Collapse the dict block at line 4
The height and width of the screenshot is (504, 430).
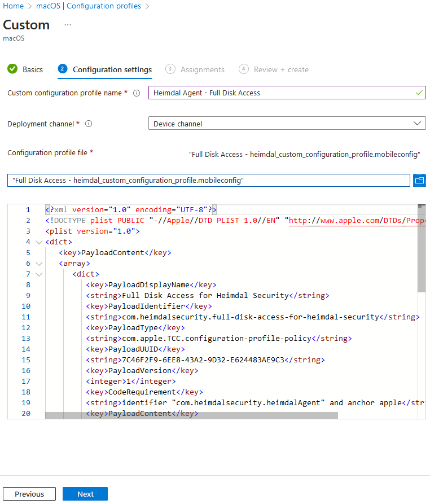click(39, 242)
